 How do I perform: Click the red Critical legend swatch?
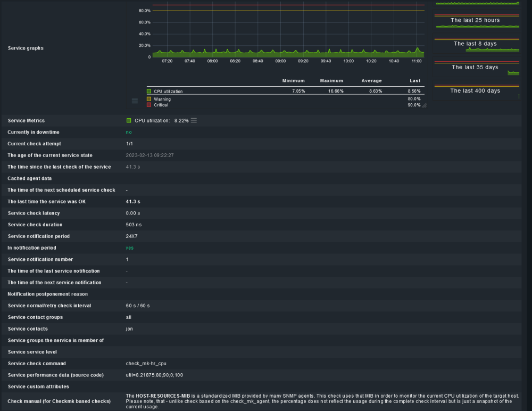point(149,105)
